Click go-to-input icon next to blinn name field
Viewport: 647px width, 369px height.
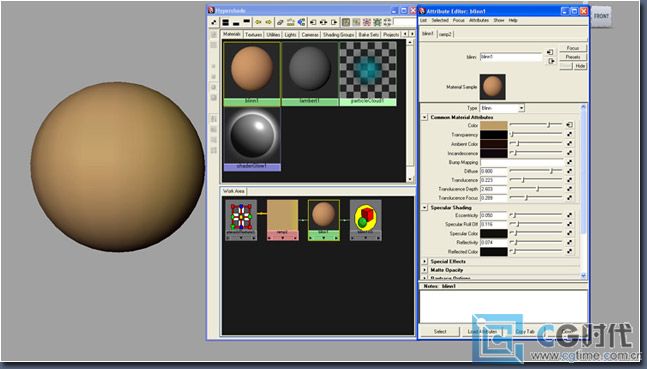click(550, 52)
